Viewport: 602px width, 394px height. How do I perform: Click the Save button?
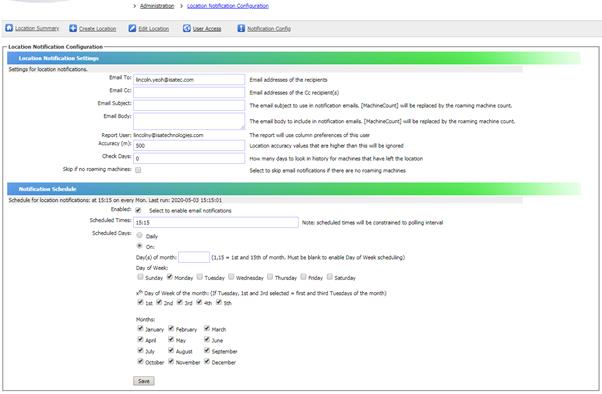click(144, 381)
